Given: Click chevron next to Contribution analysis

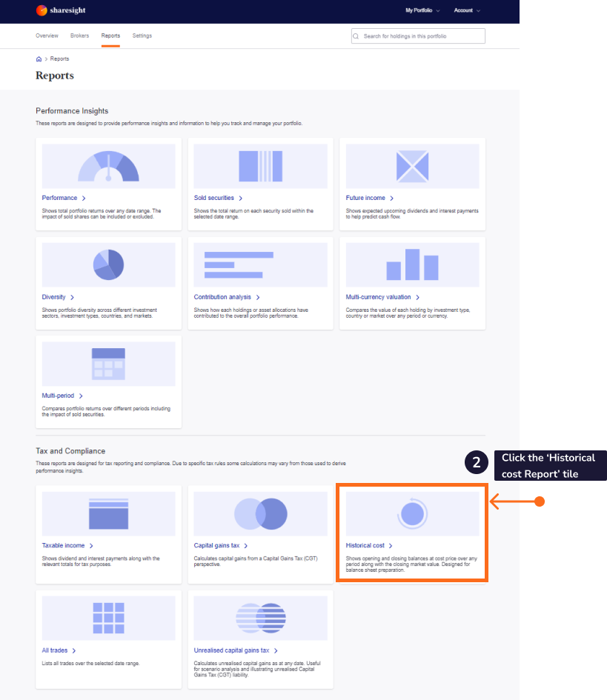Looking at the screenshot, I should point(258,297).
